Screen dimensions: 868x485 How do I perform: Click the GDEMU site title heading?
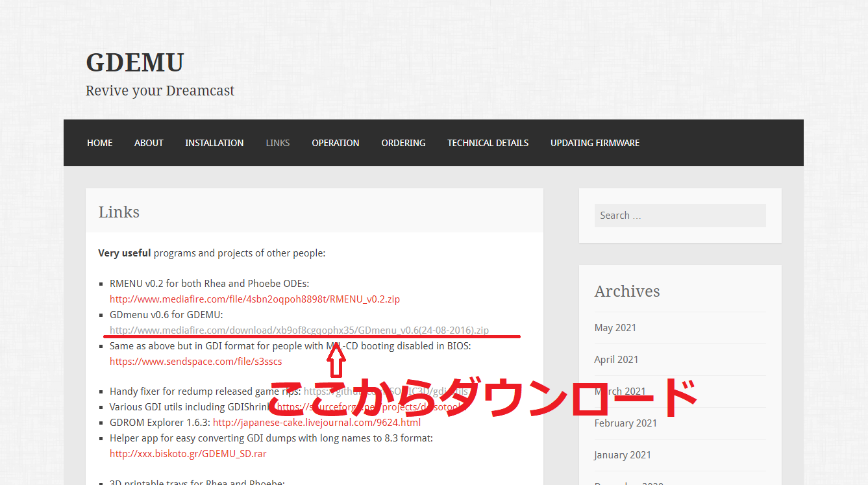134,62
